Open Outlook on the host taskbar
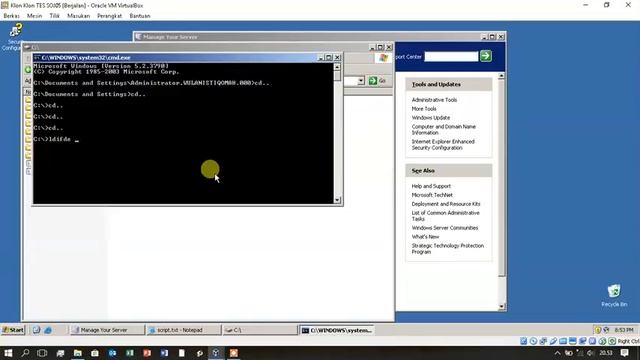Image resolution: width=640 pixels, height=360 pixels. [x=112, y=353]
